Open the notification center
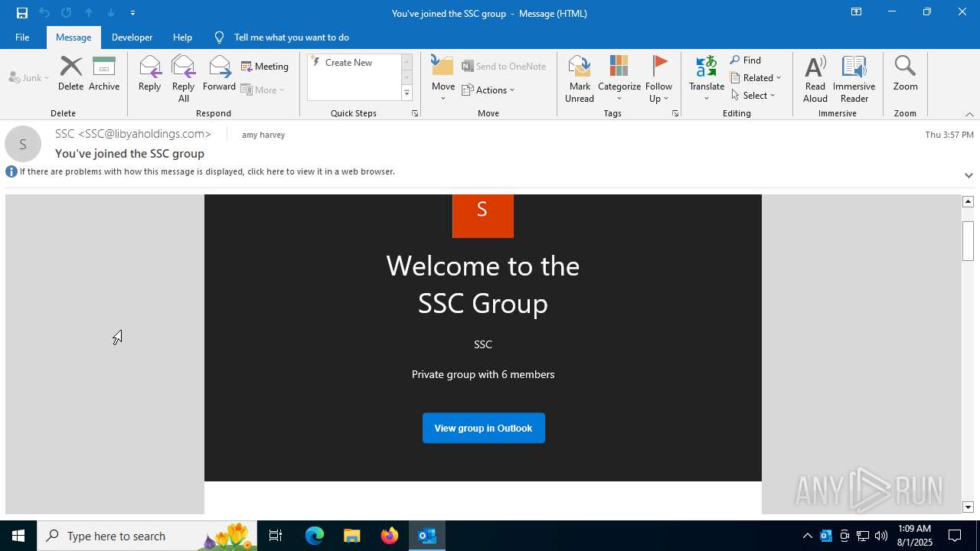 pos(955,536)
